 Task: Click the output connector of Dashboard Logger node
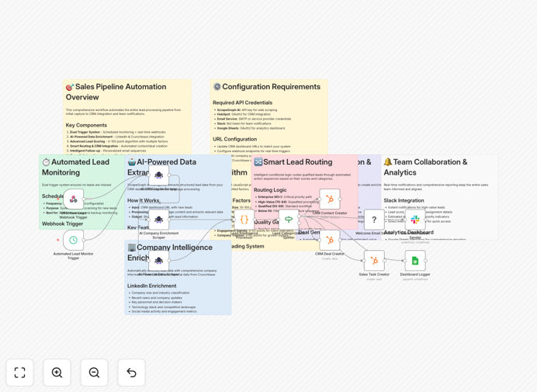click(426, 260)
